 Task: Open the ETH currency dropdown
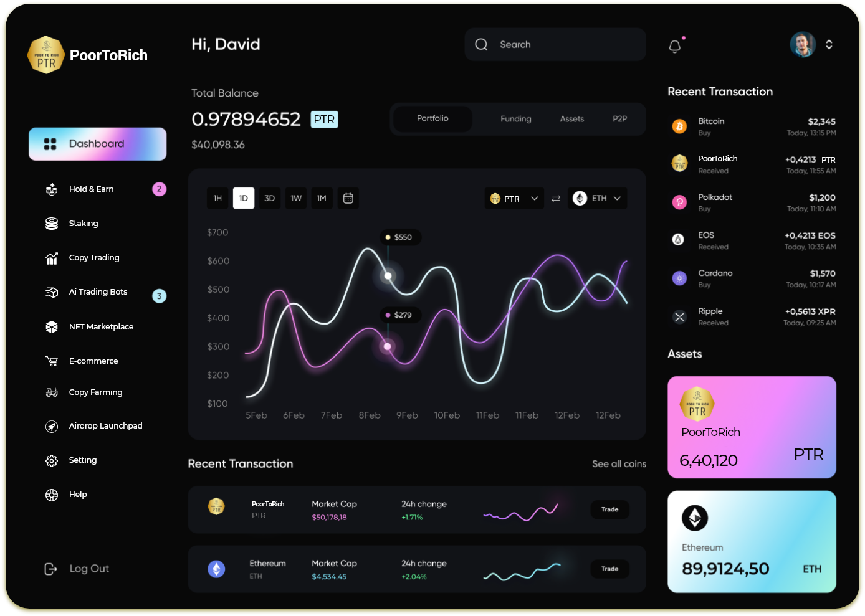(x=597, y=198)
